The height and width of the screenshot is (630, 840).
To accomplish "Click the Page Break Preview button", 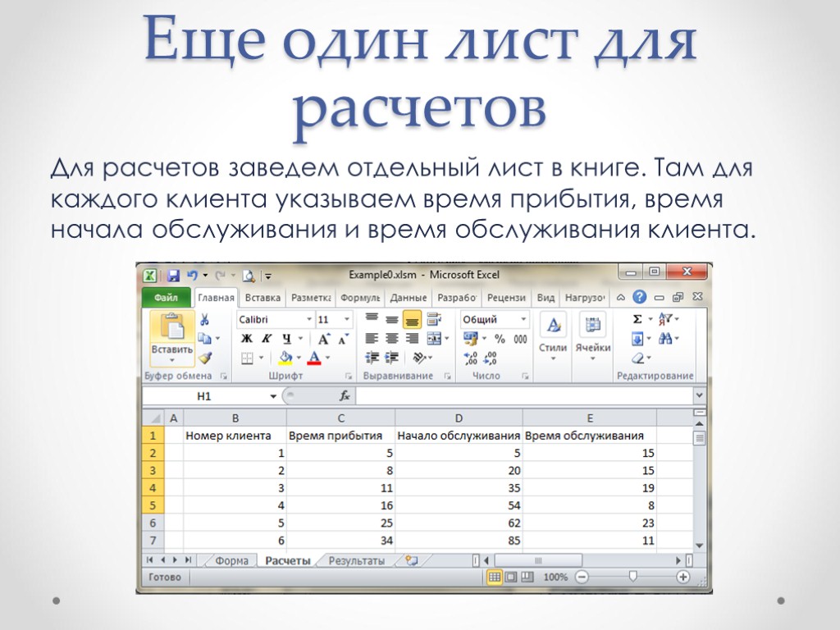I will click(527, 577).
